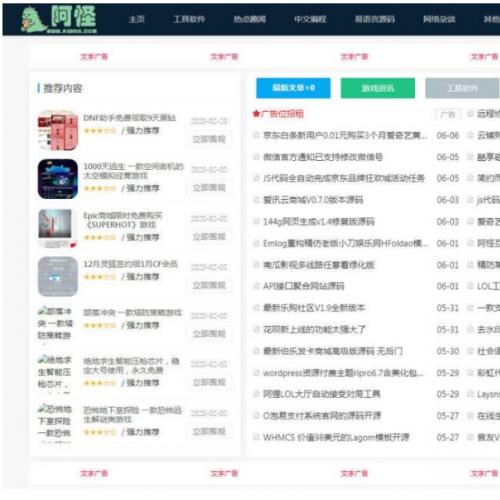Open article API接口聚合网站源码
500x500 pixels.
(x=303, y=286)
